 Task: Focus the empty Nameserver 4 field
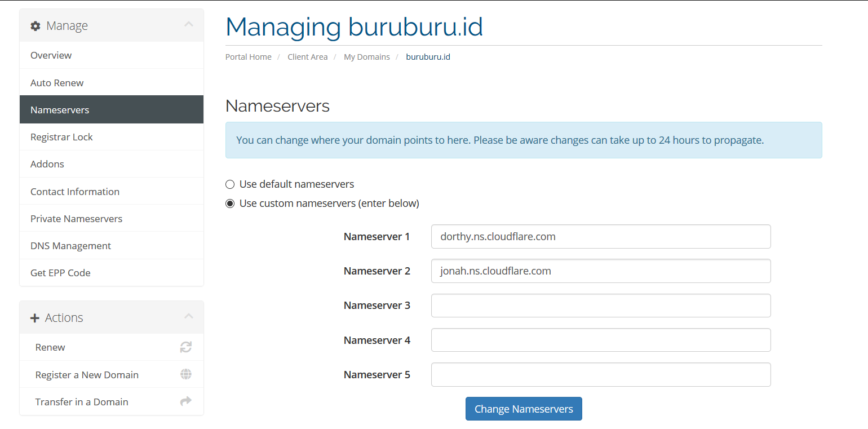pyautogui.click(x=601, y=340)
